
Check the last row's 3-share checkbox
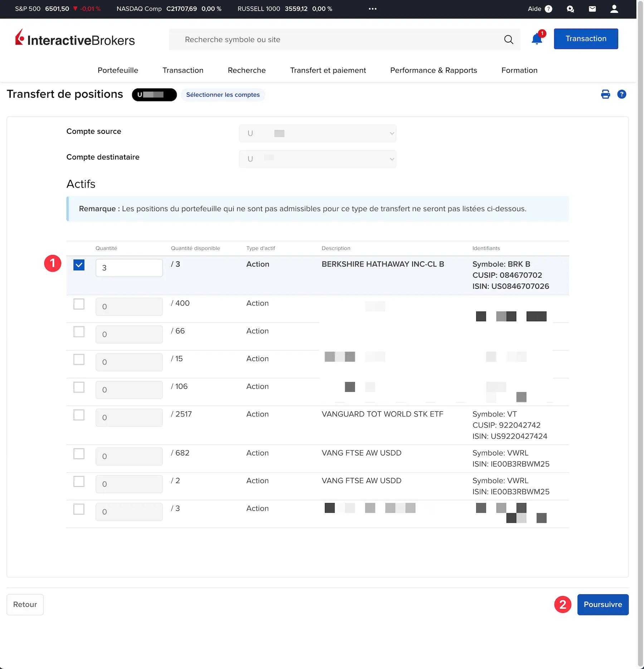(x=79, y=509)
